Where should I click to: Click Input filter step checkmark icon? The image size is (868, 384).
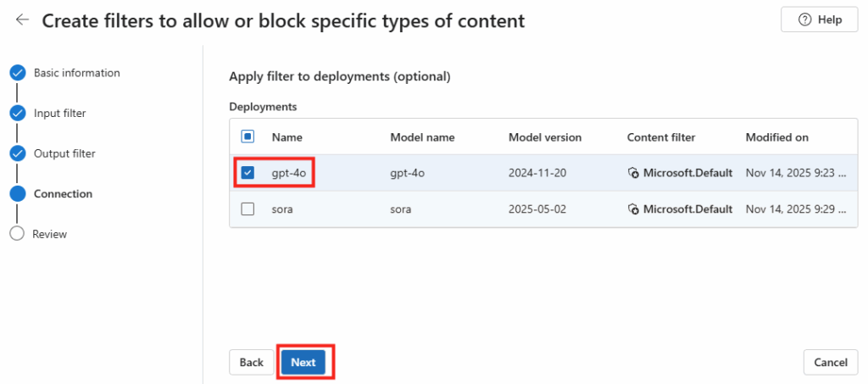pyautogui.click(x=17, y=113)
